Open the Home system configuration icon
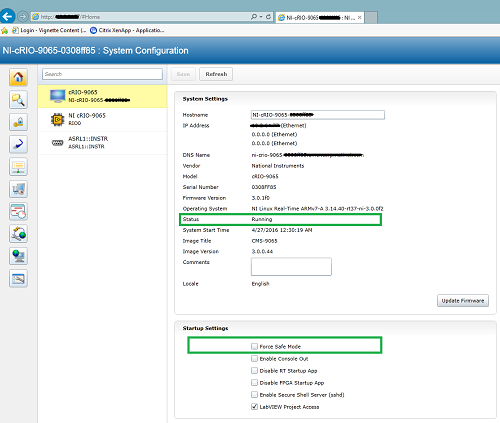Screen dimensions: 500x423 point(18,77)
